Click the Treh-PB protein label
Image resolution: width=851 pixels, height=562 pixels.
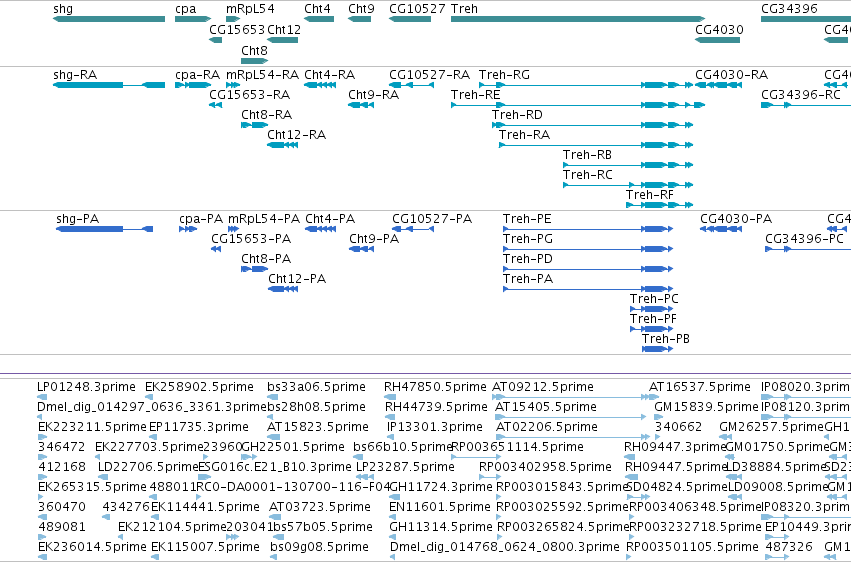[x=666, y=340]
